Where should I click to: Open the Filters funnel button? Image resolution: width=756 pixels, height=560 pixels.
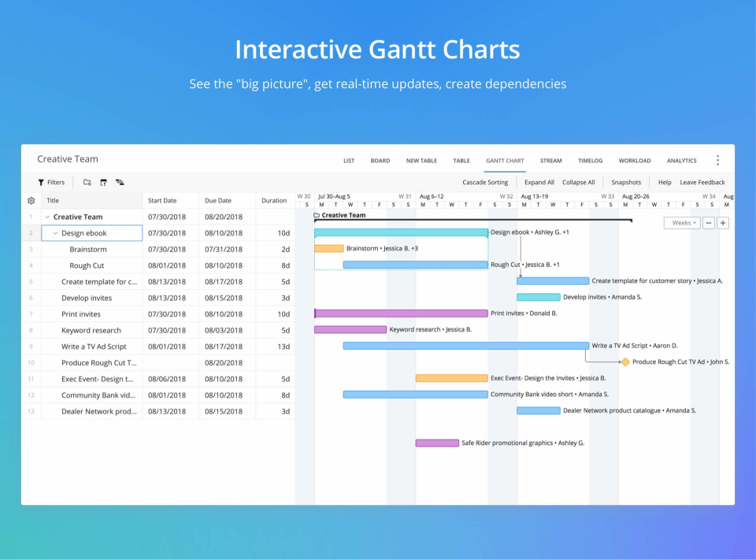(x=51, y=182)
